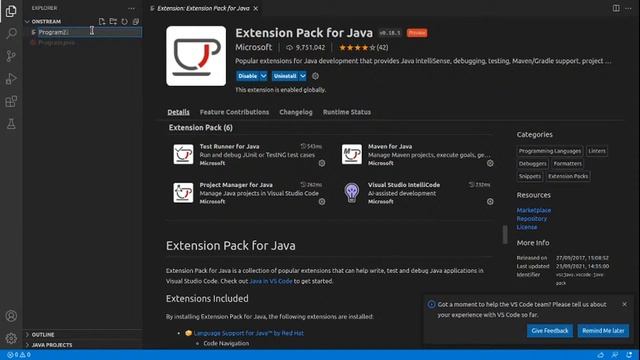
Task: Dismiss the VS Code feedback notification
Action: pos(624,304)
